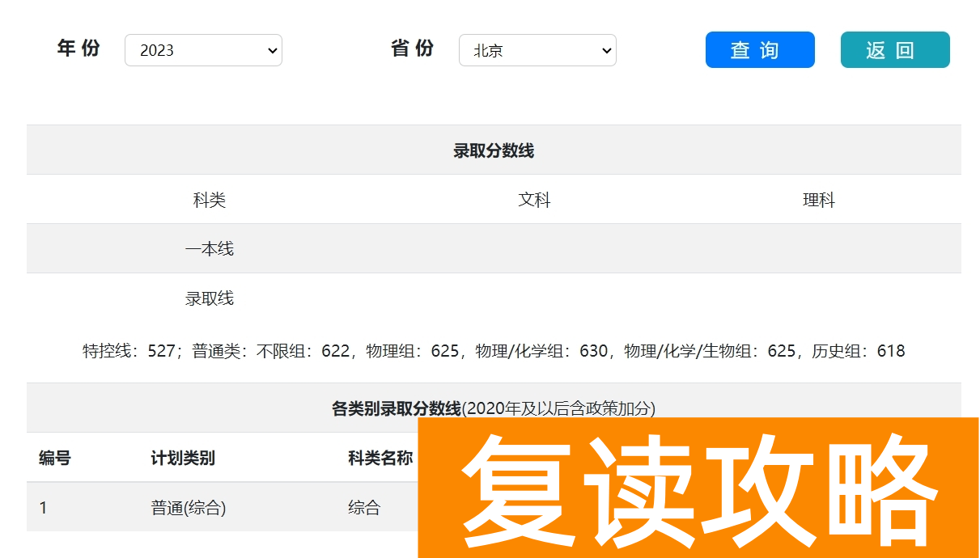Click the teal 返回 return button

pyautogui.click(x=894, y=49)
